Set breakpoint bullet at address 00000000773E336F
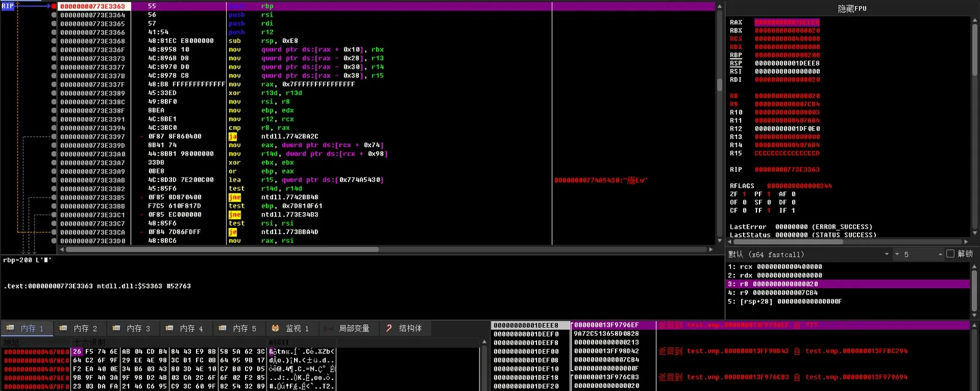Screen dimensions: 980x391 click(54, 50)
